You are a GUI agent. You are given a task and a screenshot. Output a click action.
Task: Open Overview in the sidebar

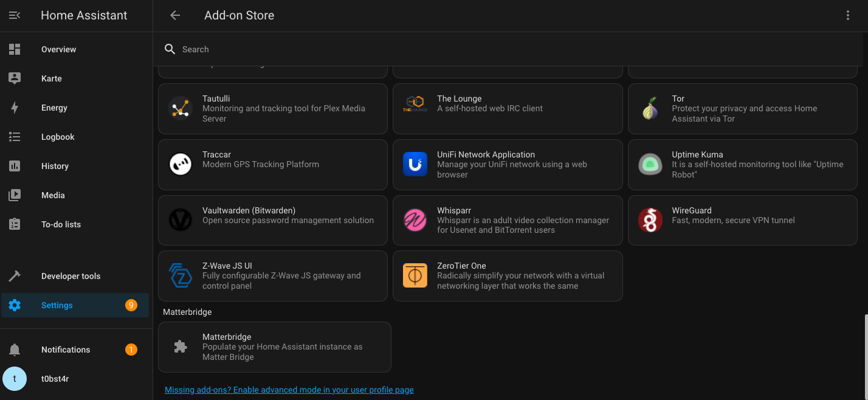click(x=75, y=49)
